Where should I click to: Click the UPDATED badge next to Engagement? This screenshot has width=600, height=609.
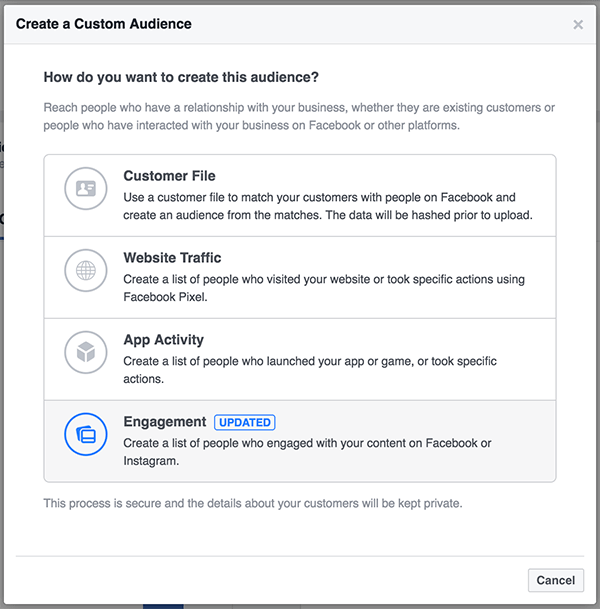click(x=245, y=423)
